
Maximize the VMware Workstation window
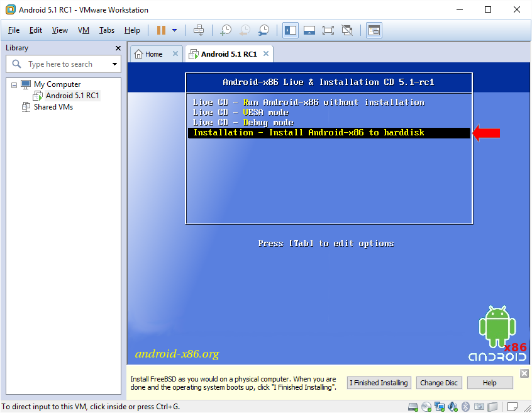click(488, 9)
